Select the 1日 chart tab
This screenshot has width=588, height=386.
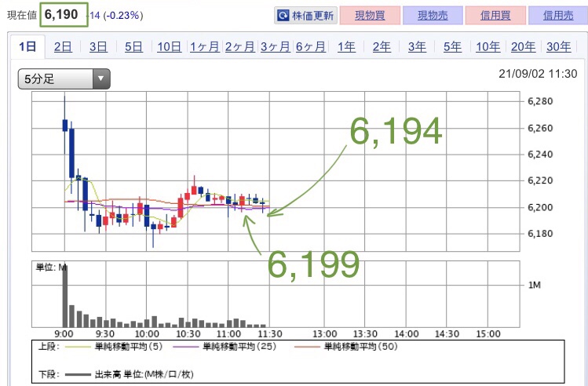click(27, 47)
